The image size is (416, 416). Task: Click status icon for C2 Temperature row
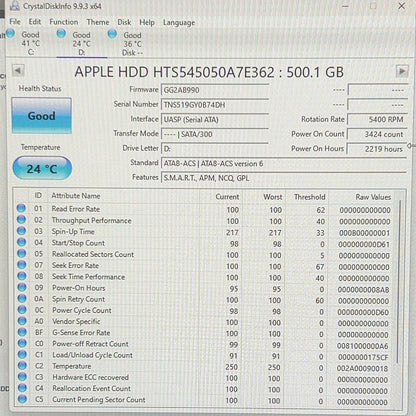click(22, 365)
